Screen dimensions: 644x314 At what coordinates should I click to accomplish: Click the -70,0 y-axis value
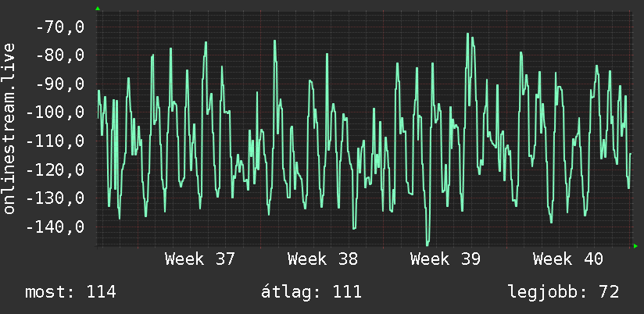(60, 27)
